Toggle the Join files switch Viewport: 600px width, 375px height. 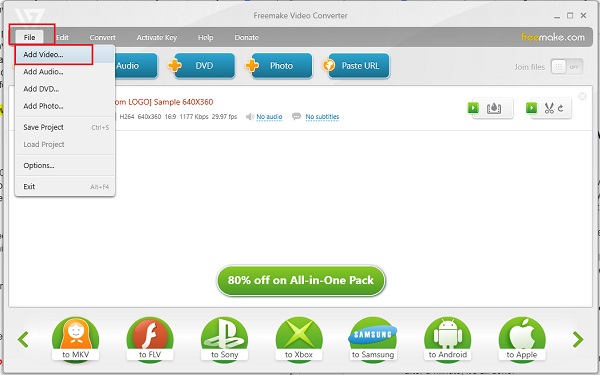pyautogui.click(x=567, y=67)
